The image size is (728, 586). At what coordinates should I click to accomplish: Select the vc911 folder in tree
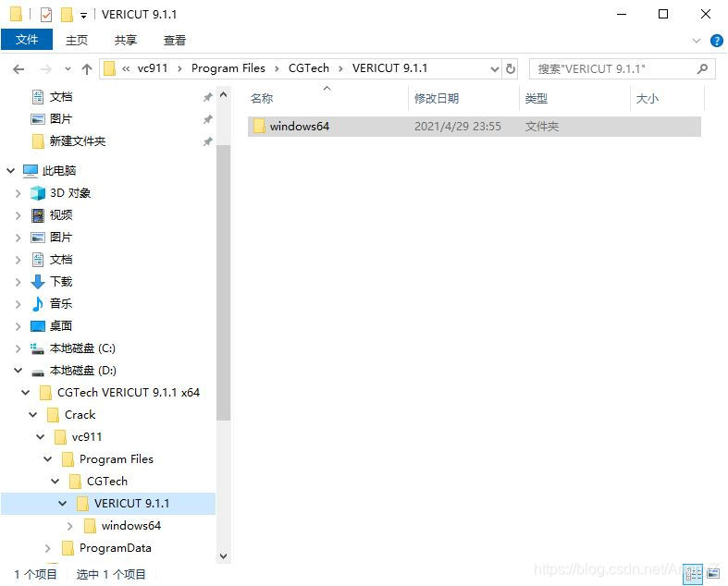pos(87,437)
